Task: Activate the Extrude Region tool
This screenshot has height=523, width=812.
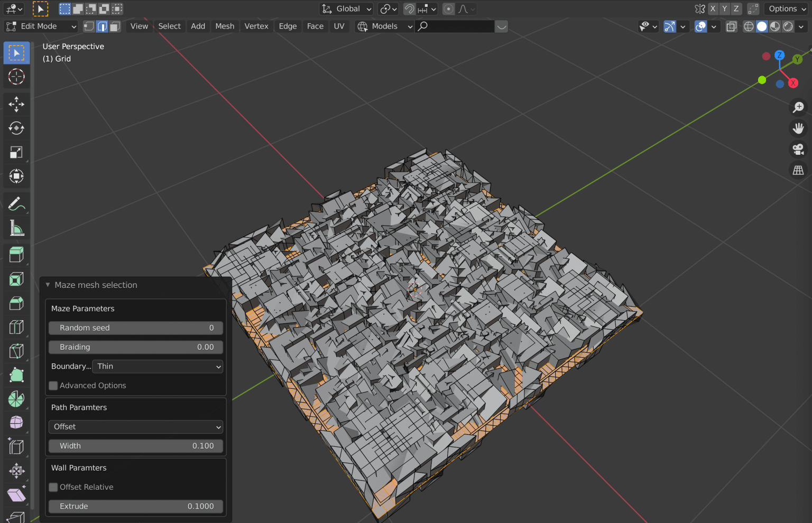Action: tap(16, 254)
